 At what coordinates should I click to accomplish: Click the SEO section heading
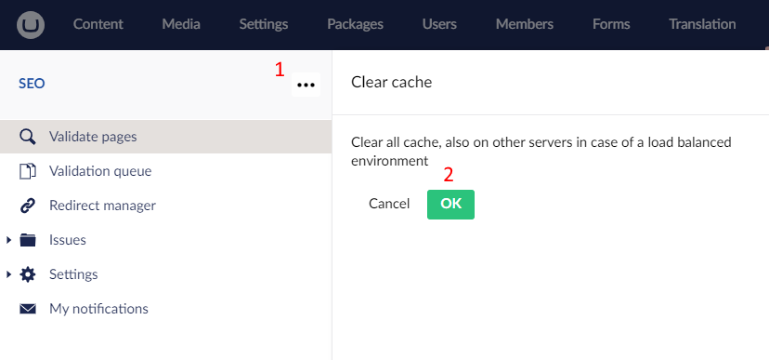coord(32,84)
